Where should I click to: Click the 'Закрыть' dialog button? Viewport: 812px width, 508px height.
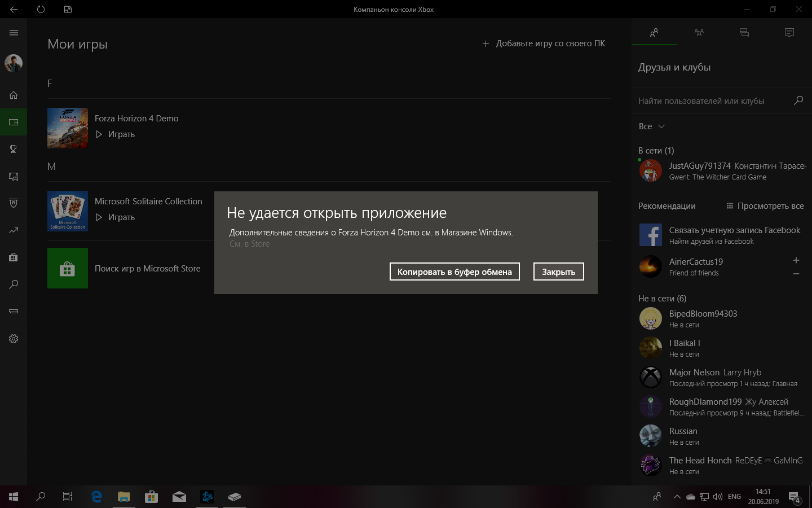point(559,271)
